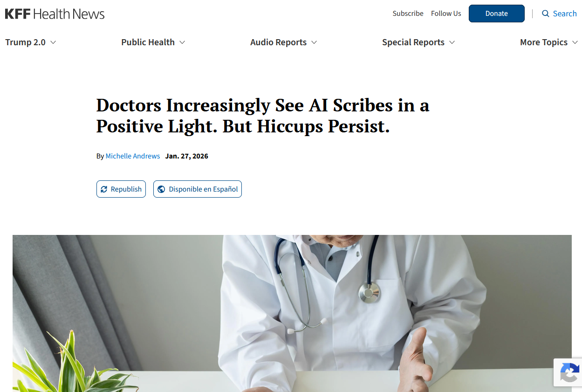
Task: Open the Follow Us link
Action: [446, 14]
